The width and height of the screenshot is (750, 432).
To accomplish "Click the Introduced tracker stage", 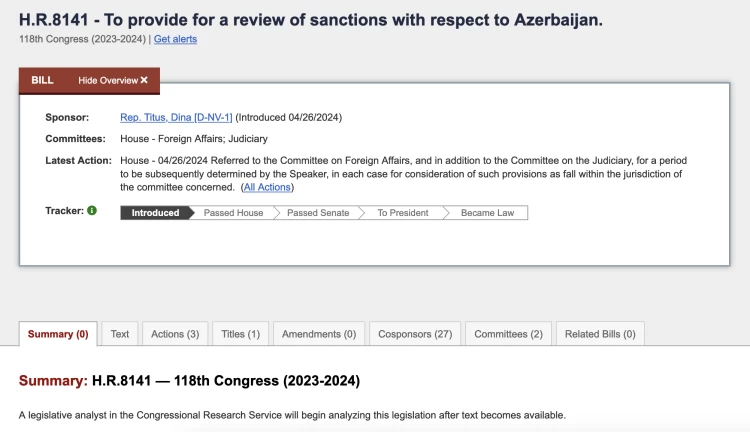I will pos(155,213).
